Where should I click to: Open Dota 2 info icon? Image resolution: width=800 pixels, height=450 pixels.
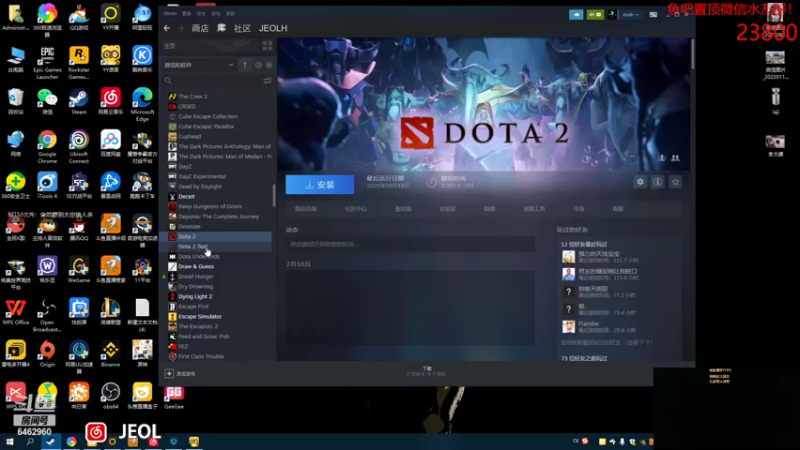click(x=658, y=182)
